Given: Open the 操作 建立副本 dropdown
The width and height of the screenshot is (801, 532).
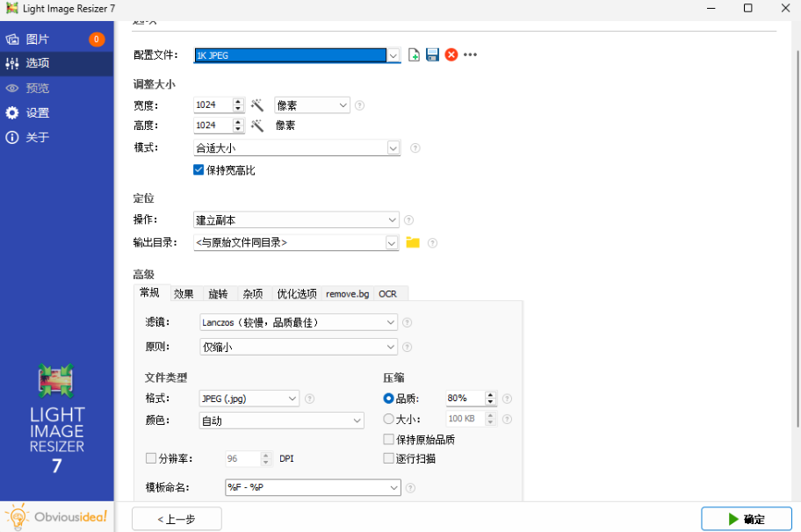Looking at the screenshot, I should click(x=296, y=220).
